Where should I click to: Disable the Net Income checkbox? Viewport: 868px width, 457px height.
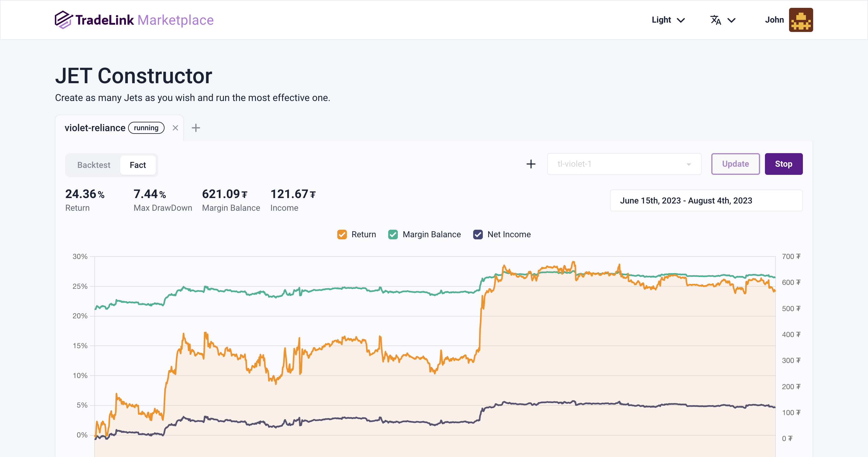click(478, 234)
